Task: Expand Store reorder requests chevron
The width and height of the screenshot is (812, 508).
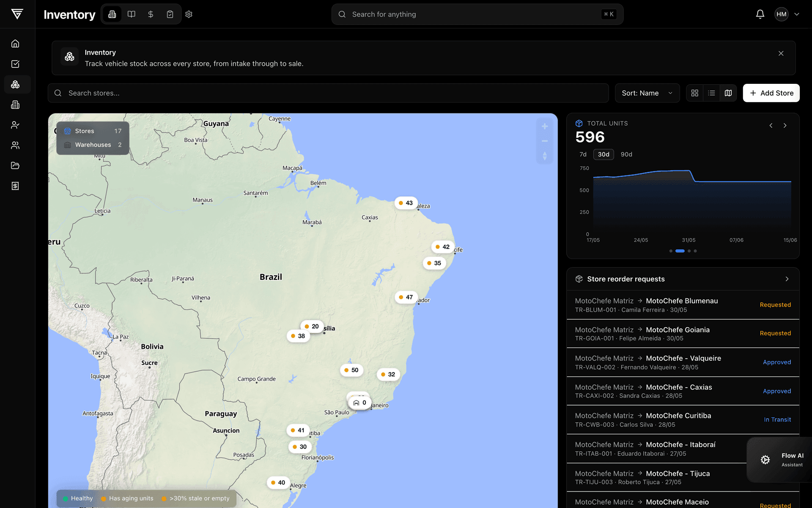Action: click(x=787, y=279)
